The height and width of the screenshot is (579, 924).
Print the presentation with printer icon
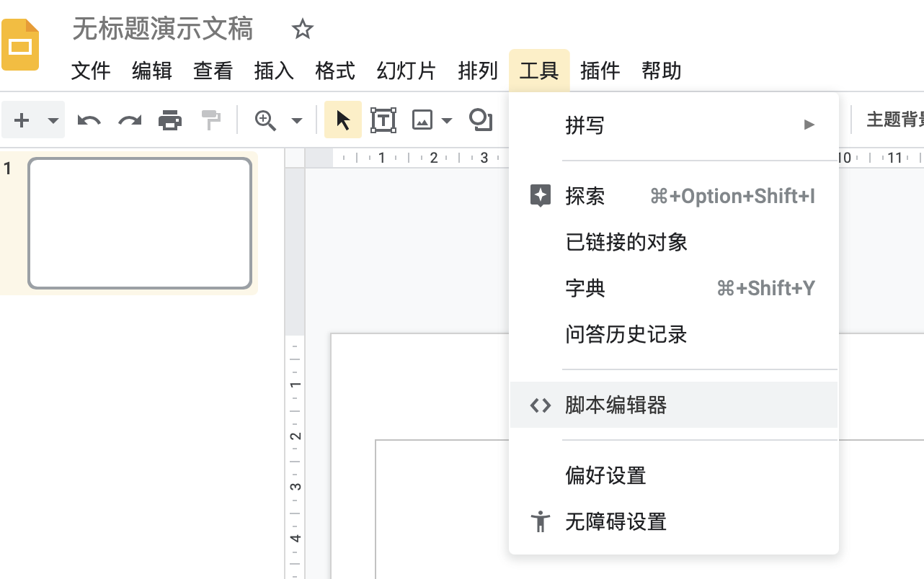click(170, 120)
